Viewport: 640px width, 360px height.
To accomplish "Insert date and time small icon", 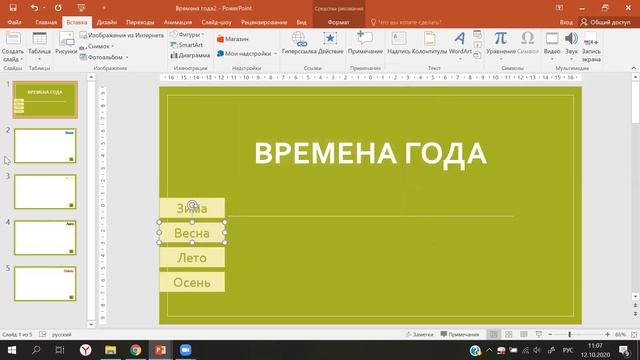I will (478, 34).
